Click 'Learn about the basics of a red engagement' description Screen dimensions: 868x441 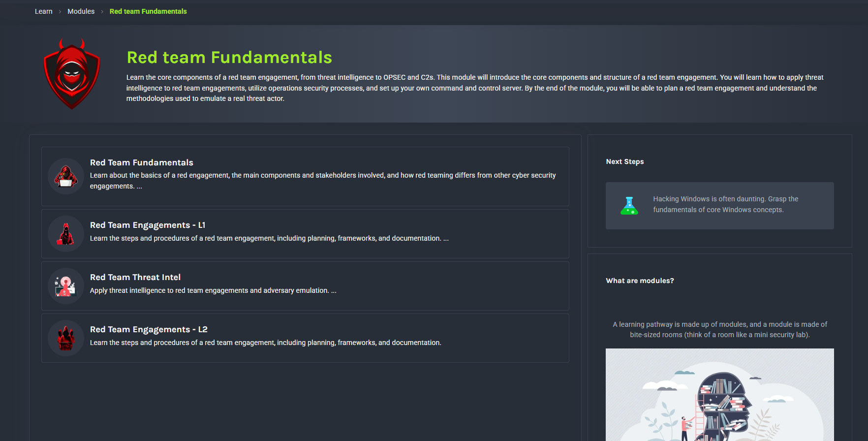(323, 181)
